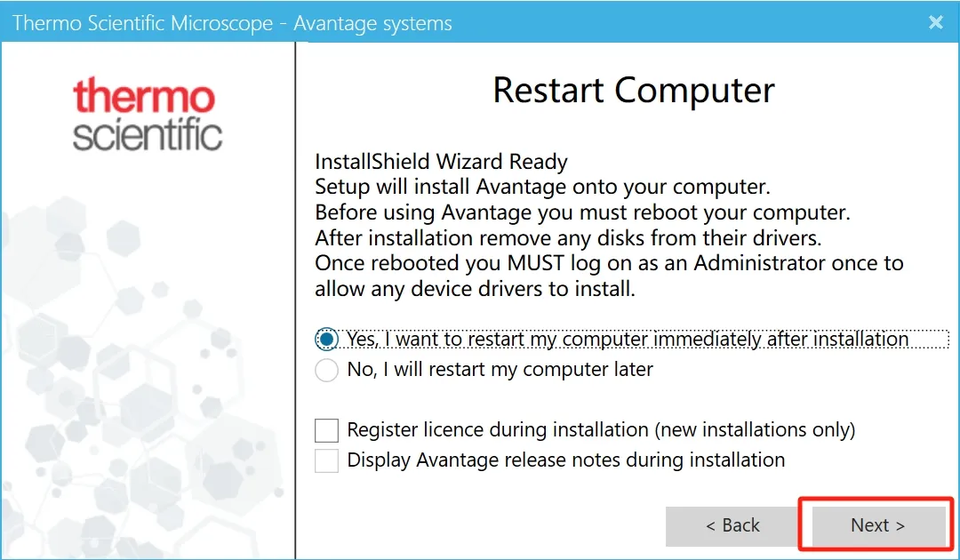Click 'allow any device drivers to install' line
Screen dimensions: 960x560
pyautogui.click(x=475, y=289)
